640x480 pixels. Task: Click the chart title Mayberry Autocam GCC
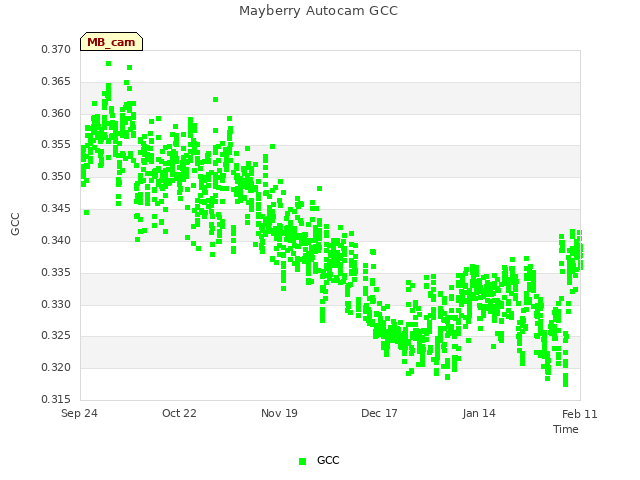[x=318, y=11]
